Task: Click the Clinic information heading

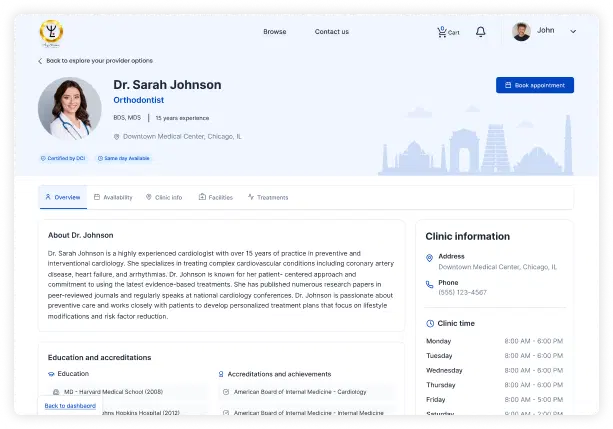Action: coord(468,236)
